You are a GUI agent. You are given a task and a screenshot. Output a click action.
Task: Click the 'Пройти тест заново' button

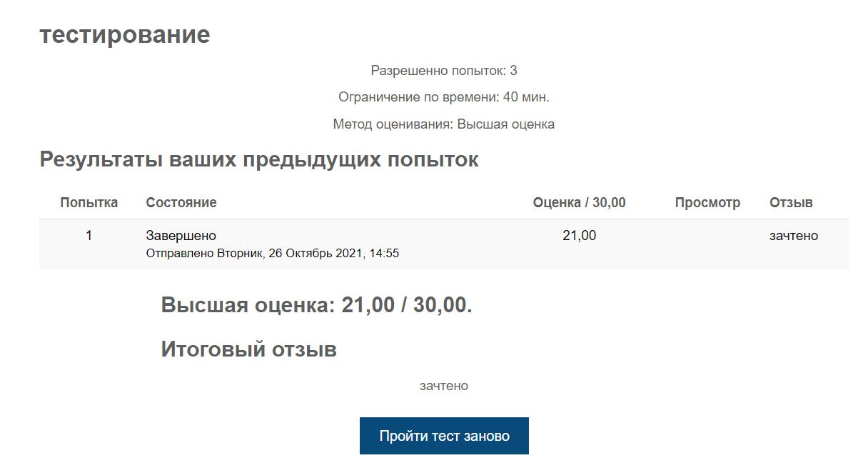click(444, 436)
